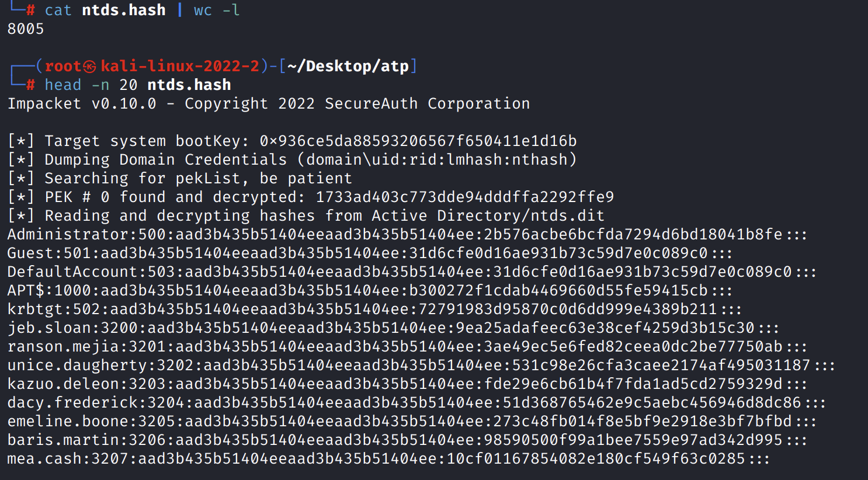Click the kazuo.deleon username
The height and width of the screenshot is (480, 868).
click(x=63, y=384)
